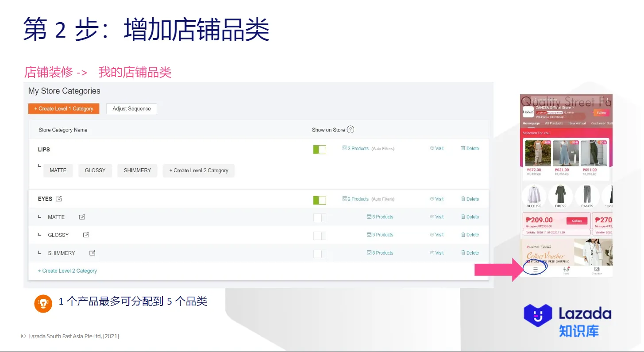The image size is (644, 352).
Task: Click the edit pencil beside GLOSSY subcategory
Action: point(85,234)
